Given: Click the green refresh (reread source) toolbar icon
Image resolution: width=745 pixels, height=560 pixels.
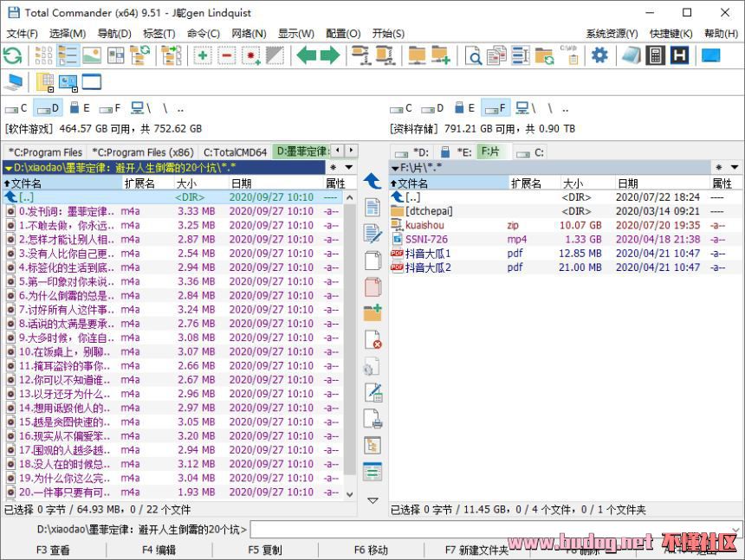Looking at the screenshot, I should click(x=13, y=55).
